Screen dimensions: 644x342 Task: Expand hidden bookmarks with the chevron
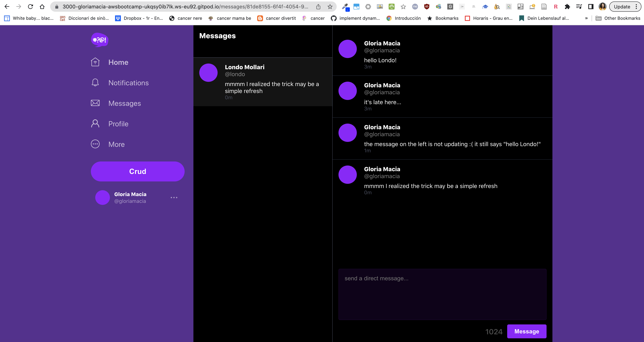point(586,18)
